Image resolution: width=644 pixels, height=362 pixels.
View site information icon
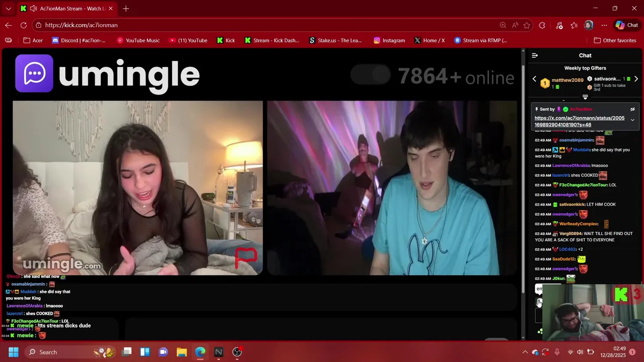[x=39, y=25]
